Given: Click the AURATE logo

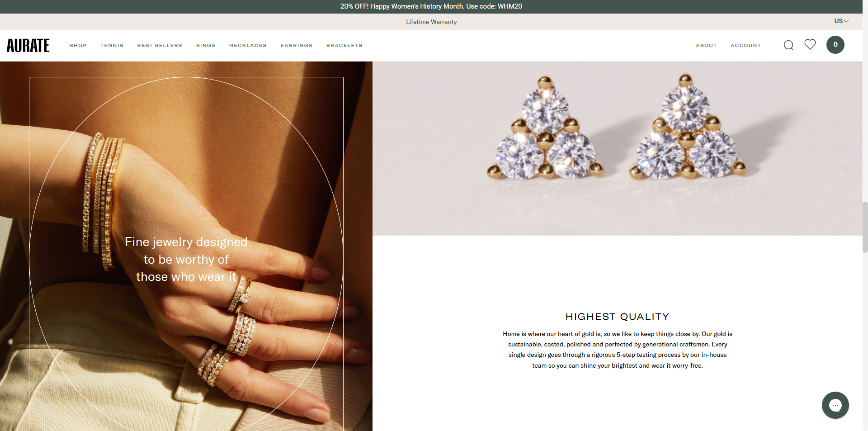Looking at the screenshot, I should 28,45.
